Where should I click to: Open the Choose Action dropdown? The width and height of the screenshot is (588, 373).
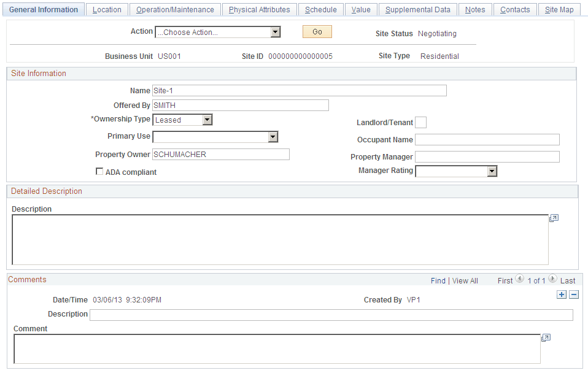click(218, 33)
